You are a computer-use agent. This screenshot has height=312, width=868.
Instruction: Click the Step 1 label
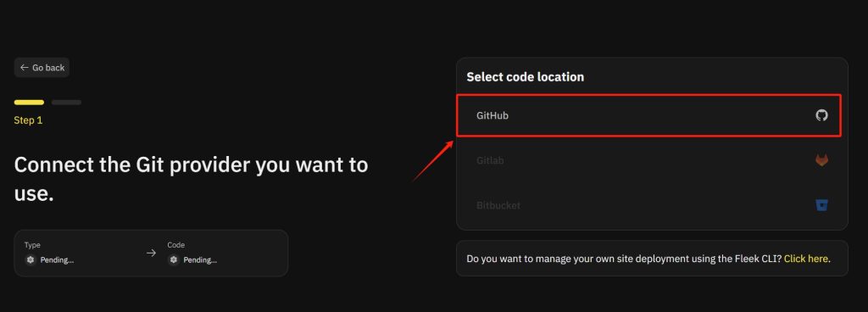(x=28, y=120)
